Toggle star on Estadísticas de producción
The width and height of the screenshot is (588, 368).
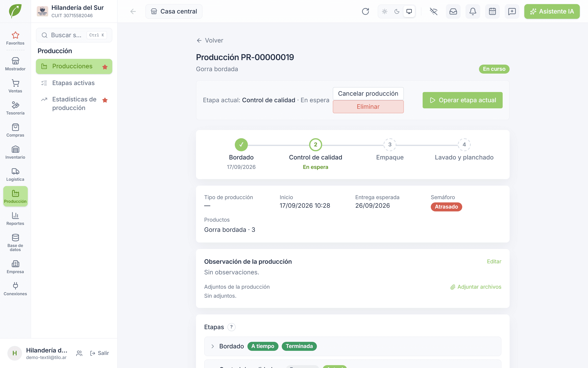105,100
